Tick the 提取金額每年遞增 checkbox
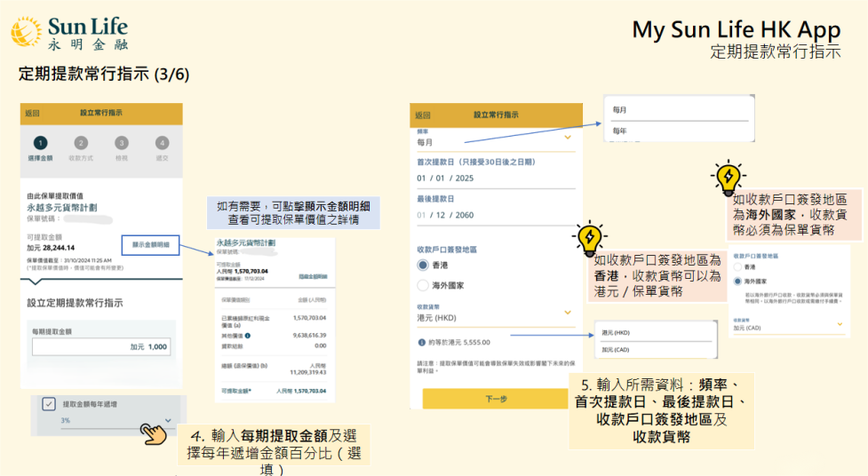The width and height of the screenshot is (868, 476). pyautogui.click(x=49, y=403)
